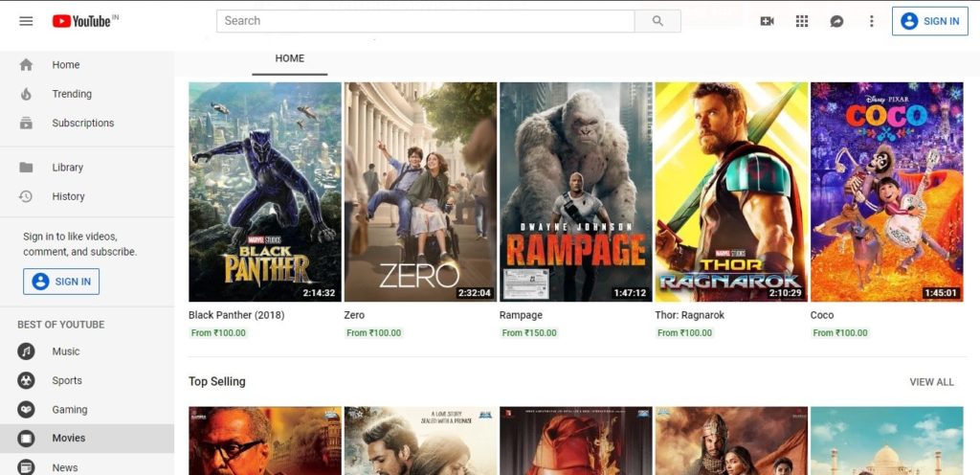
Task: Click the Sports icon in sidebar
Action: pos(26,380)
